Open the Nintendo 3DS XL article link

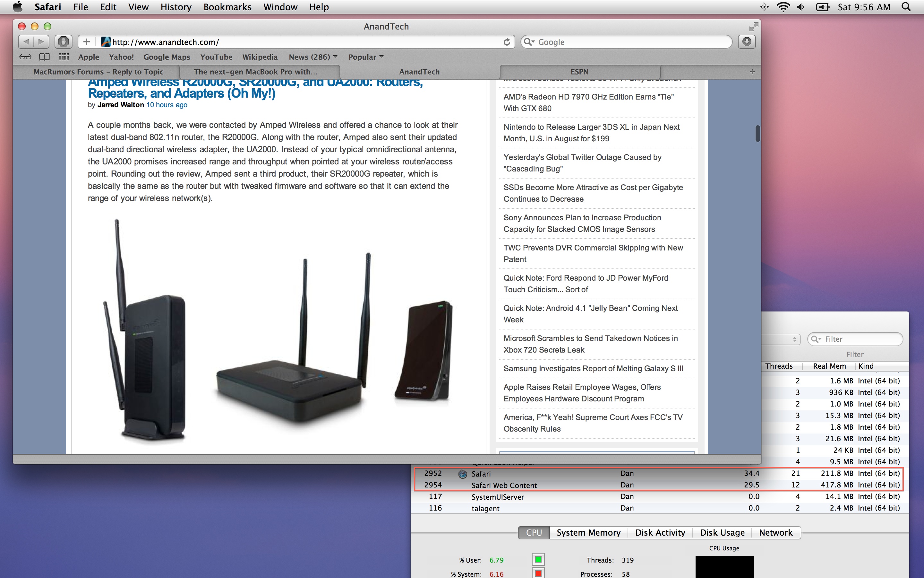coord(591,133)
